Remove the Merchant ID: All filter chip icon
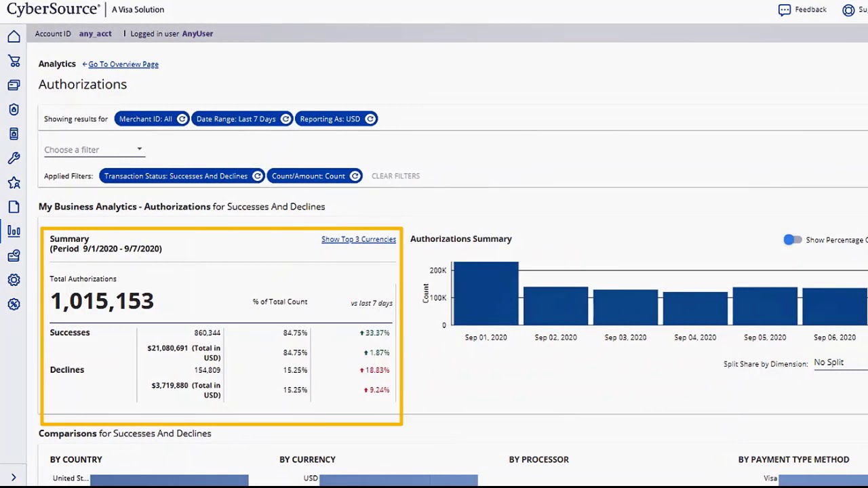This screenshot has width=868, height=488. coord(182,119)
